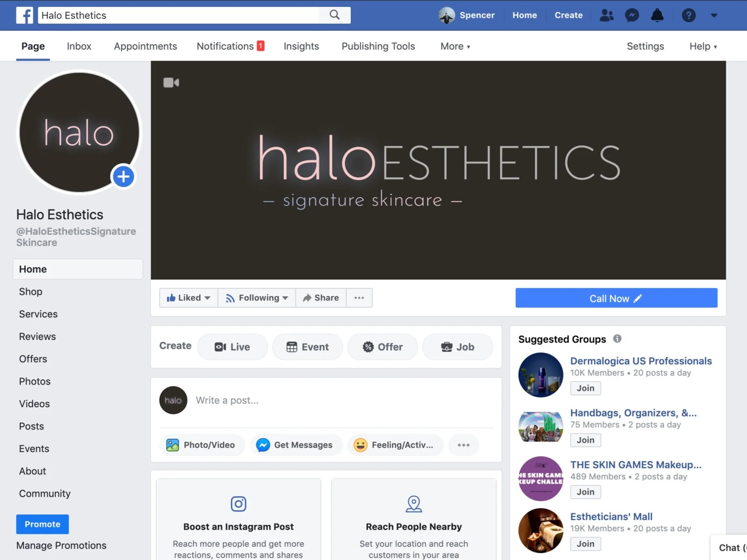Click the Instagram icon in Boost card

[238, 503]
